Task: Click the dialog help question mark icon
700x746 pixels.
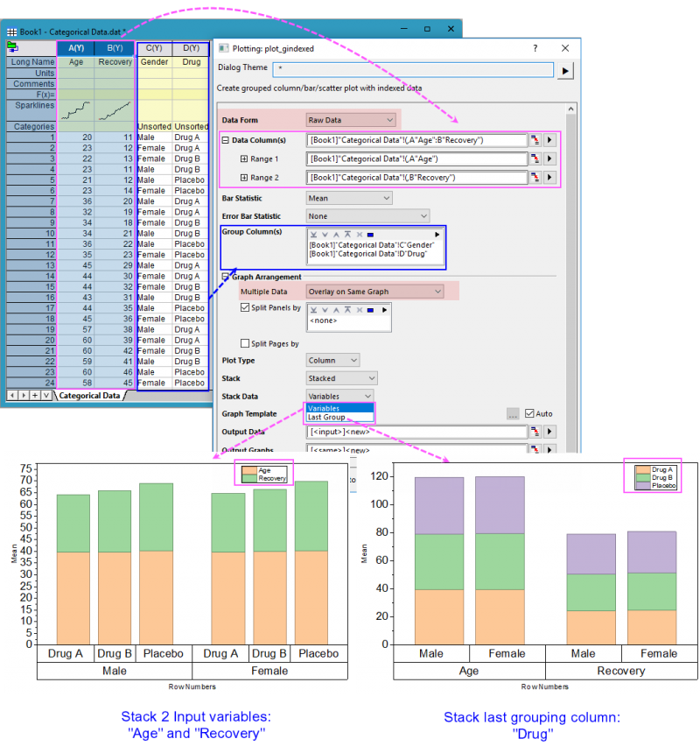Action: pos(535,48)
